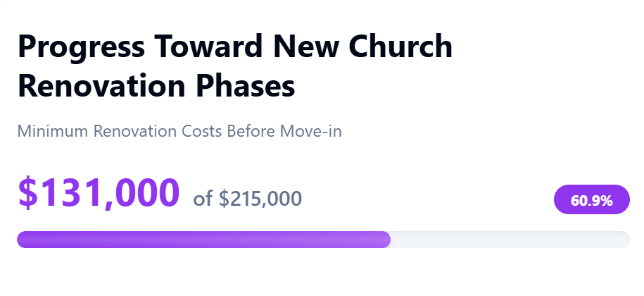Screen dimensions: 644x296
Task: Click the far right end of progress track
Action: pyautogui.click(x=625, y=240)
